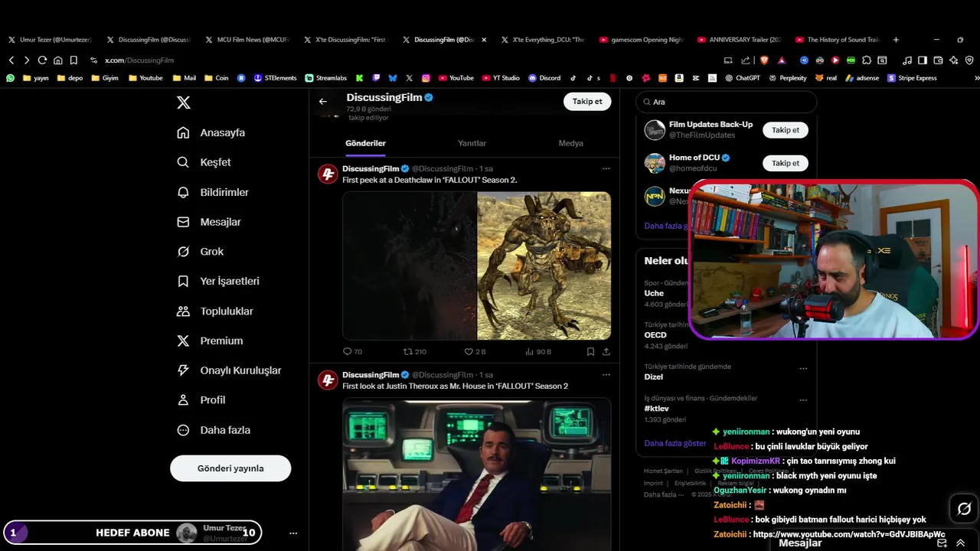Open the yayın bookmarks folder

click(x=36, y=78)
